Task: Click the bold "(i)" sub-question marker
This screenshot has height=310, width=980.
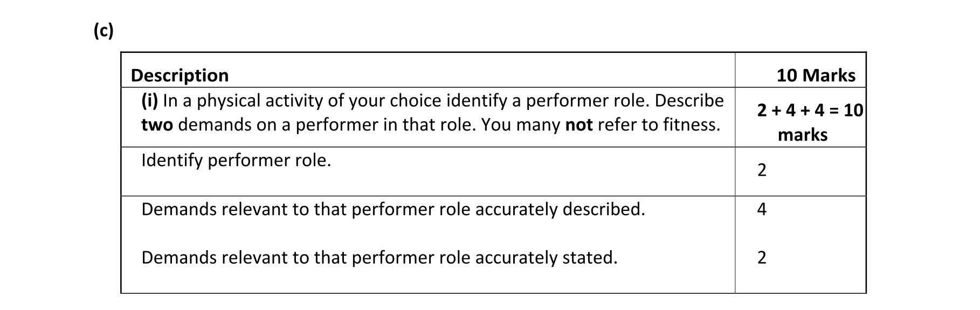Action: click(149, 101)
